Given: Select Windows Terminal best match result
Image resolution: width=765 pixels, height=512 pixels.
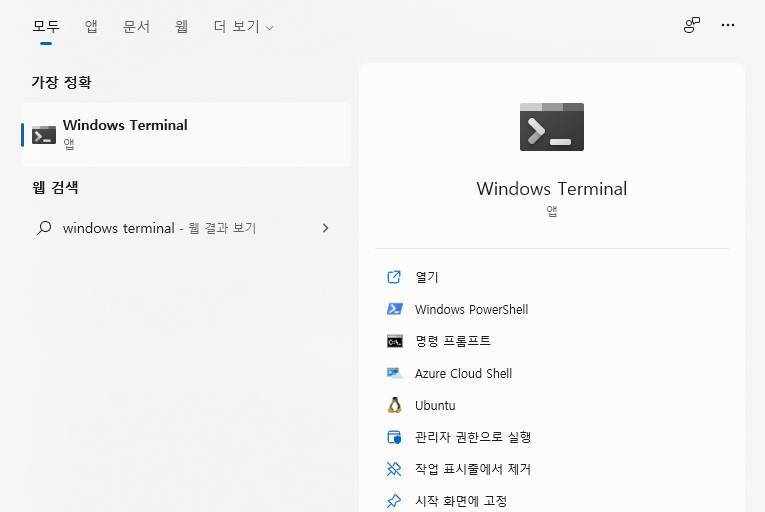Looking at the screenshot, I should (x=186, y=135).
